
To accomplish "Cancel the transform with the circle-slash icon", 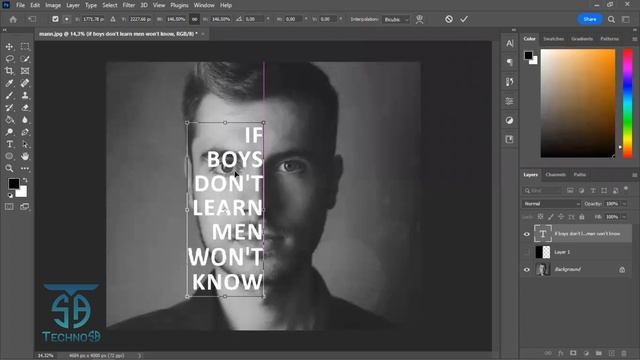I will [x=449, y=19].
